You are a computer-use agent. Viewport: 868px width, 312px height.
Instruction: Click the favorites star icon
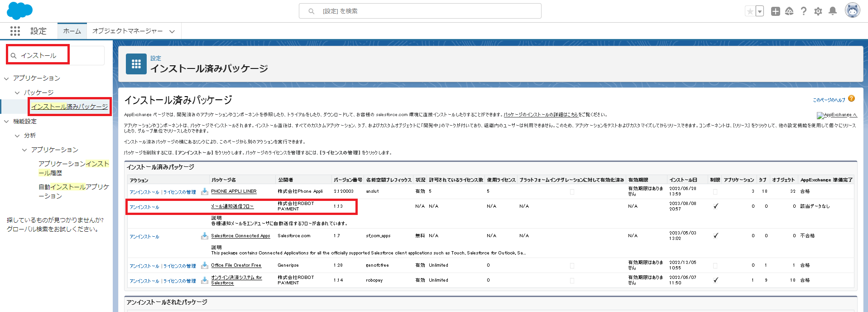click(750, 11)
